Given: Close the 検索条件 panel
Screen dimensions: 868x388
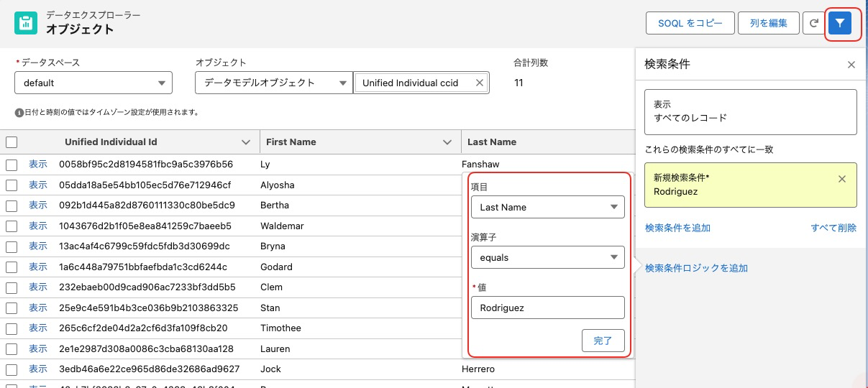Looking at the screenshot, I should click(851, 65).
